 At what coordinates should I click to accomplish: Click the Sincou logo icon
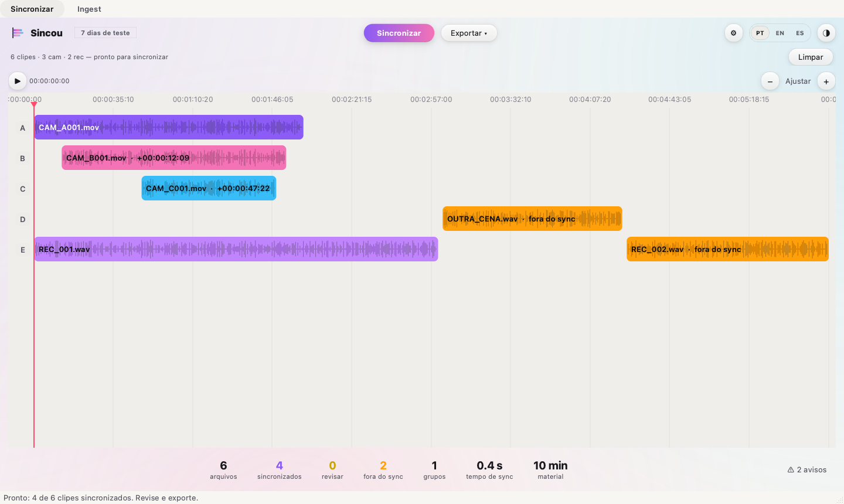coord(18,33)
